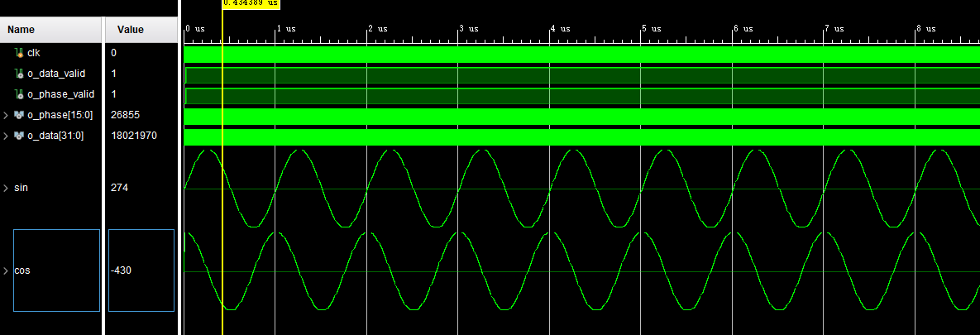Click the 3 us mark on time ruler

(469, 29)
